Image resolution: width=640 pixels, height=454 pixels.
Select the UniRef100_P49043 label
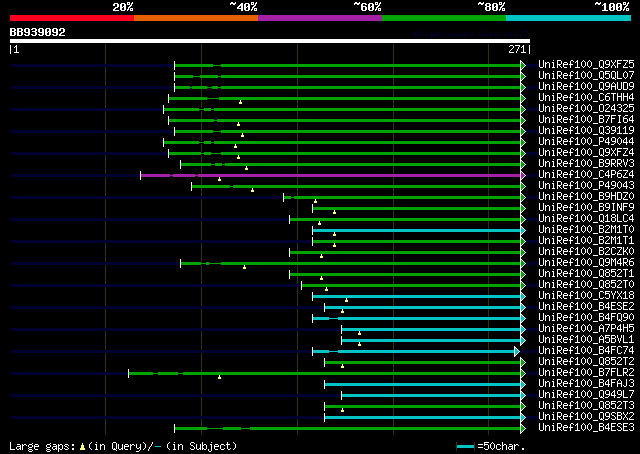click(x=586, y=185)
